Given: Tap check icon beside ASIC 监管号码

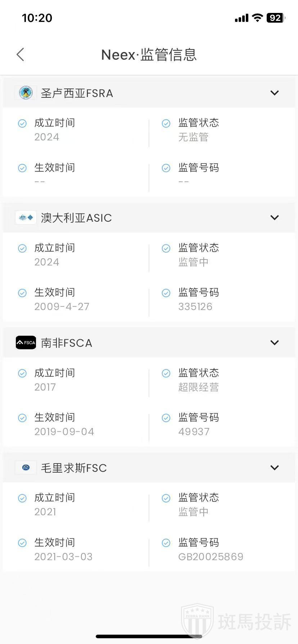Looking at the screenshot, I should pyautogui.click(x=166, y=293).
